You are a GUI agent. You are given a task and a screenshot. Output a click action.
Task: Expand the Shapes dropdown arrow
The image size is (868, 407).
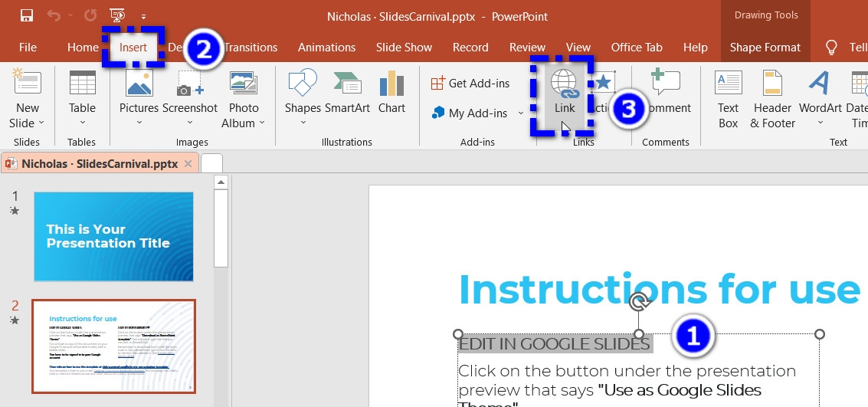point(303,123)
